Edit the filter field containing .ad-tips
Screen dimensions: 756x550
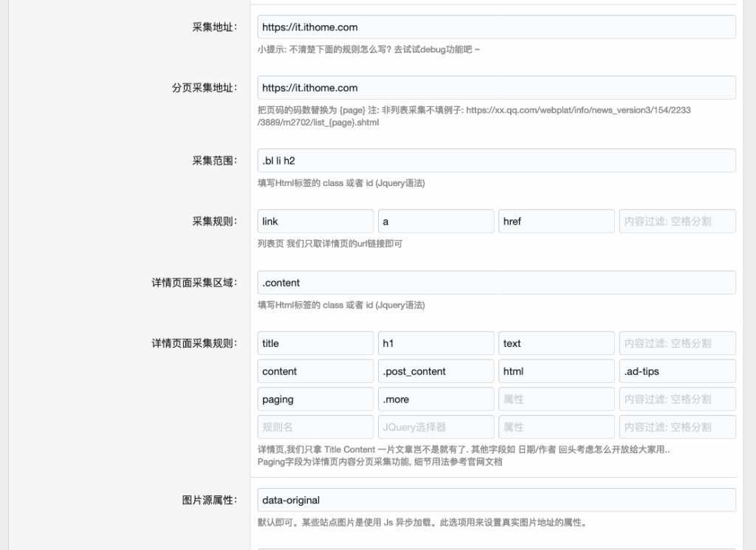point(677,371)
